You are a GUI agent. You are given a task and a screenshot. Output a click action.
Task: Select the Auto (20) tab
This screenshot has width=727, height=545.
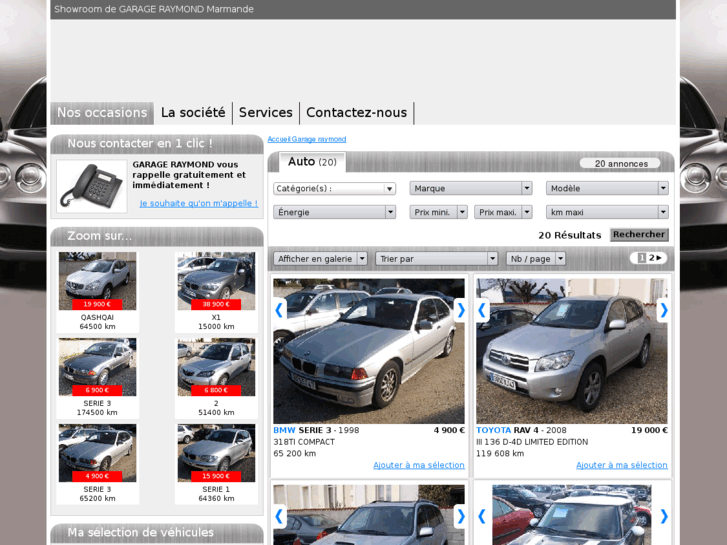tap(311, 162)
